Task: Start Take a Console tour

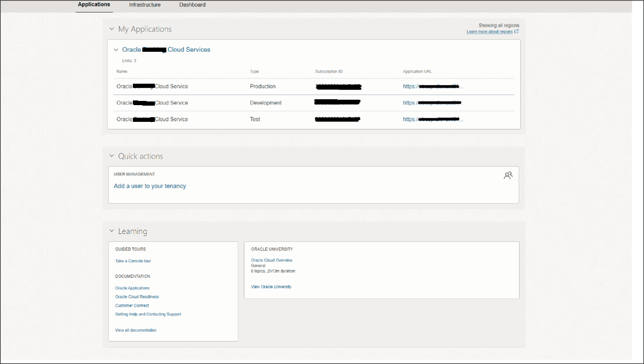Action: coord(133,261)
